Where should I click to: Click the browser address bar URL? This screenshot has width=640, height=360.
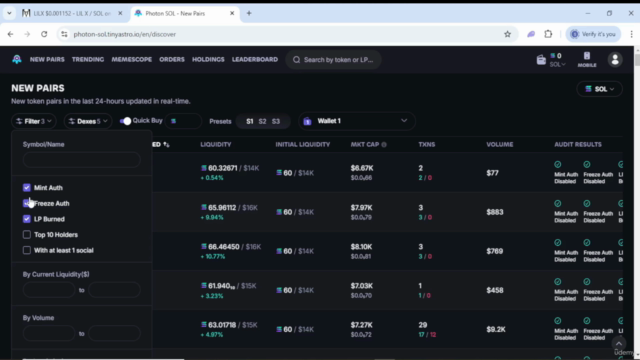[124, 34]
